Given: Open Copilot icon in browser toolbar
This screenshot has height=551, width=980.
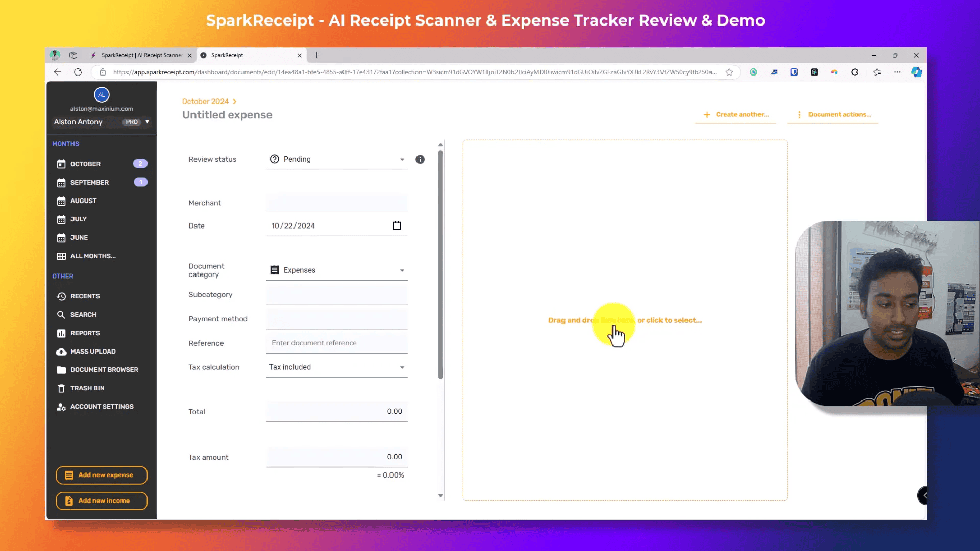Looking at the screenshot, I should 917,72.
